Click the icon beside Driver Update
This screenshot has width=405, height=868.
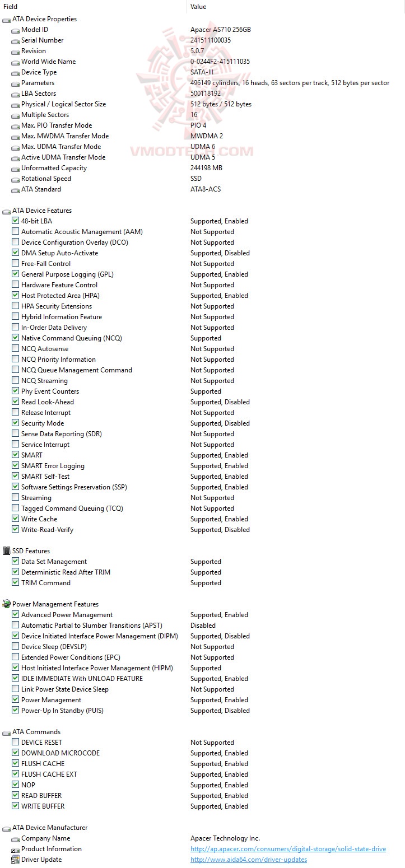[x=16, y=860]
